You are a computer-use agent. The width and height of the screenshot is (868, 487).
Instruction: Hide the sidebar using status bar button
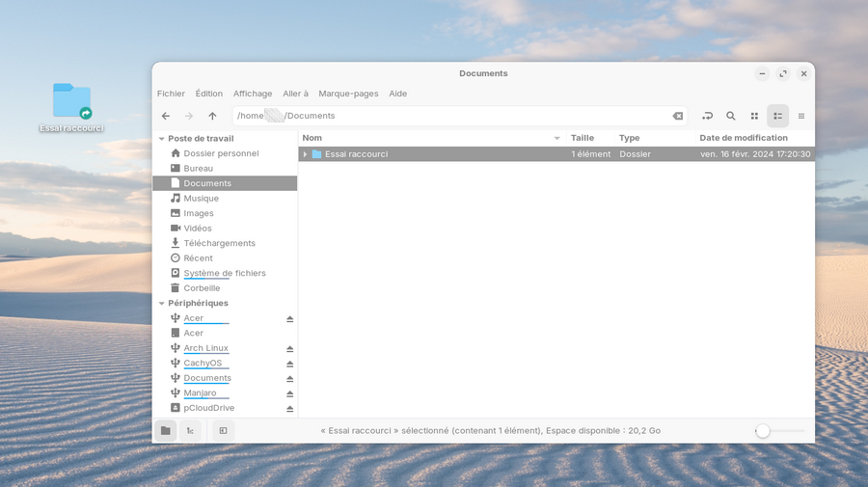[x=223, y=431]
